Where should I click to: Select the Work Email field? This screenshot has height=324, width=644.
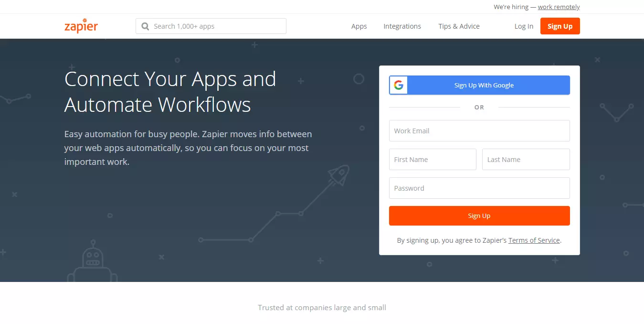[479, 131]
